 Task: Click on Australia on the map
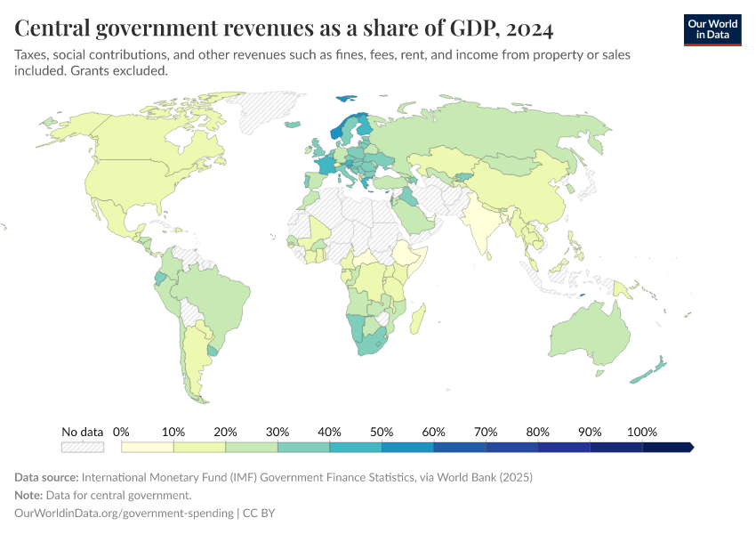click(591, 334)
